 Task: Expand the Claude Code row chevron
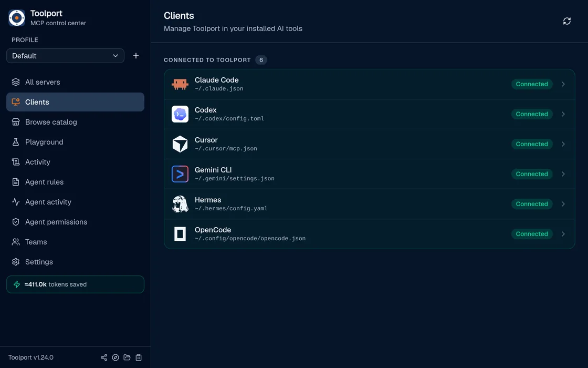563,84
